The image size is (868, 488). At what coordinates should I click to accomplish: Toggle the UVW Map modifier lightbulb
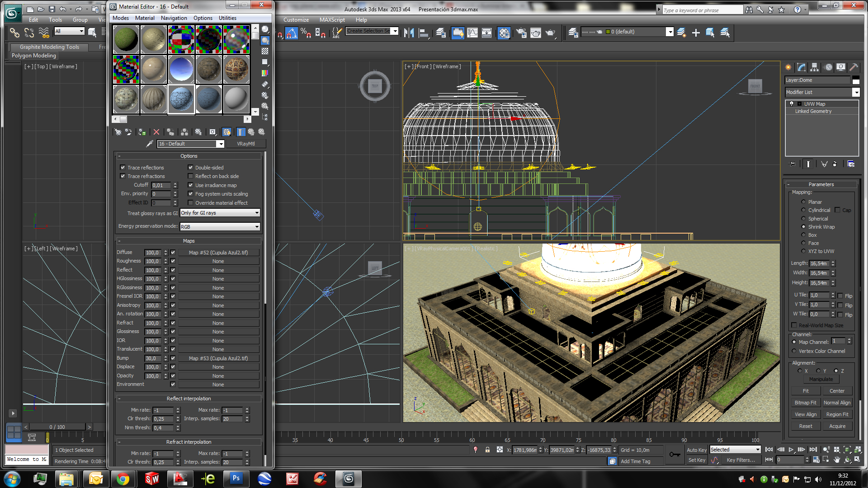(792, 104)
